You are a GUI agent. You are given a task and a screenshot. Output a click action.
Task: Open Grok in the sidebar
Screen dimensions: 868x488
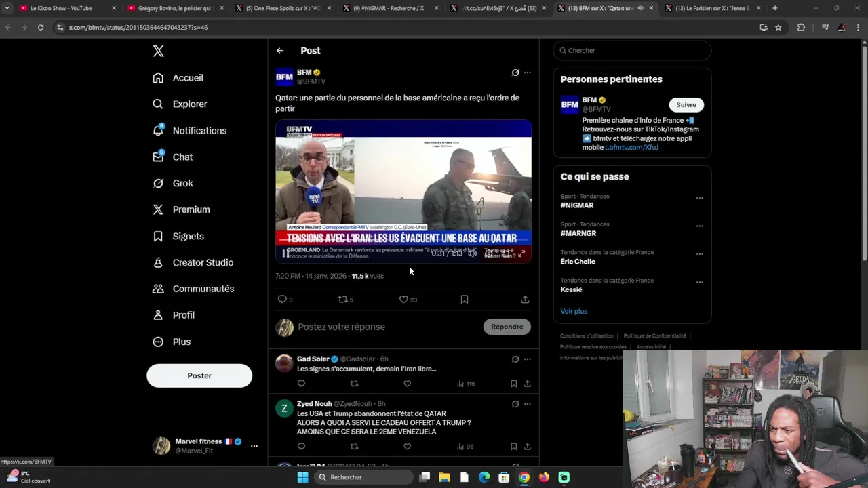pyautogui.click(x=173, y=183)
